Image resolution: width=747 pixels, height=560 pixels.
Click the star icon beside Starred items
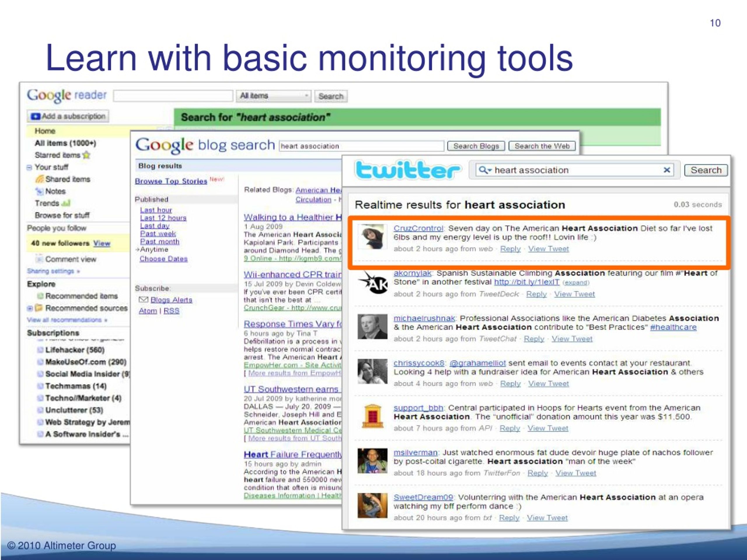tap(86, 155)
